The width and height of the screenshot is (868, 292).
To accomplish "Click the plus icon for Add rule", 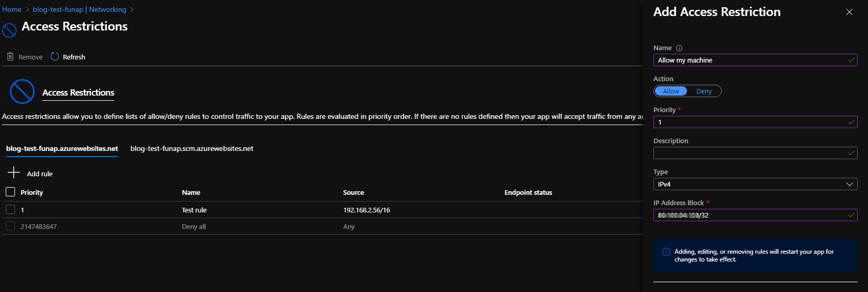I will [14, 173].
